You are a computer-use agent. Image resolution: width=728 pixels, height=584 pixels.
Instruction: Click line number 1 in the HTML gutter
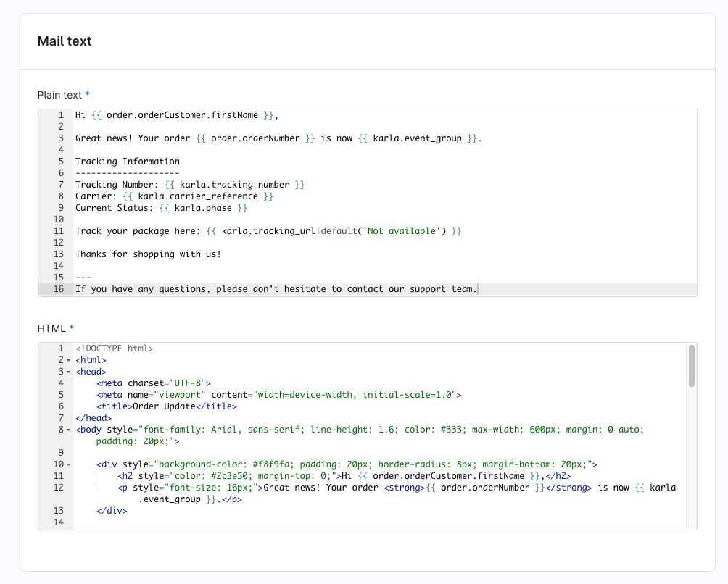[62, 348]
